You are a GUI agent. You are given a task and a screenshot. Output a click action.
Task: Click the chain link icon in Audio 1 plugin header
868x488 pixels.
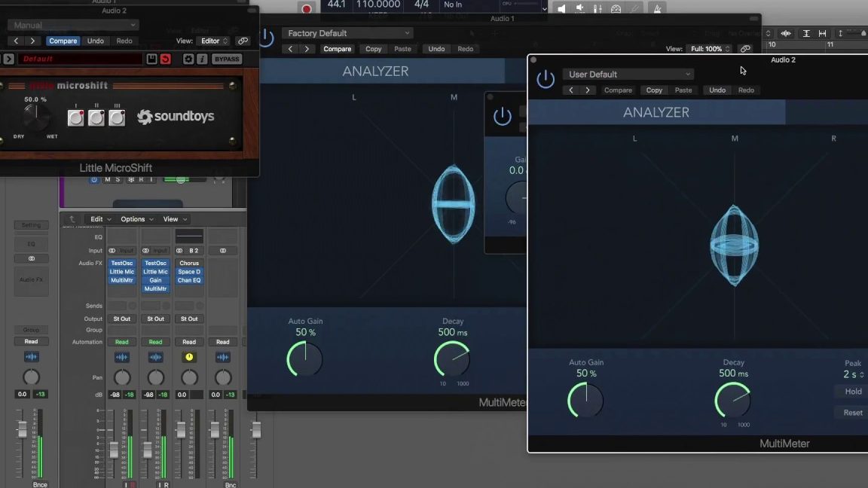[746, 47]
